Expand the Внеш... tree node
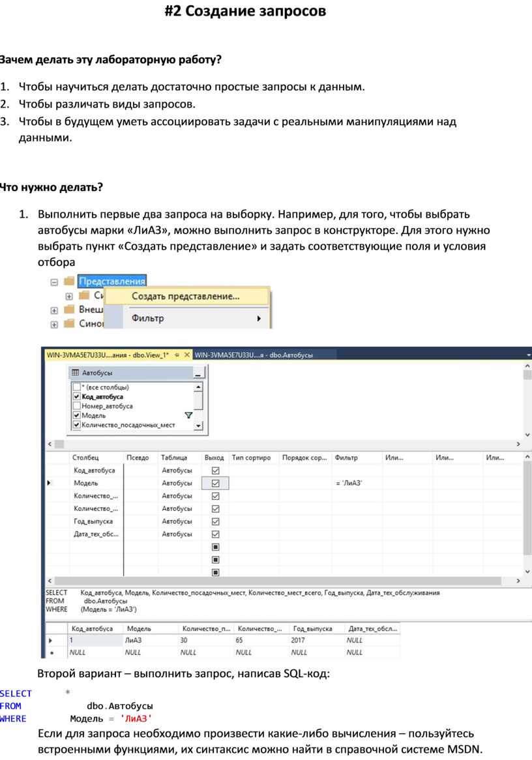This screenshot has height=760, width=532. click(54, 310)
